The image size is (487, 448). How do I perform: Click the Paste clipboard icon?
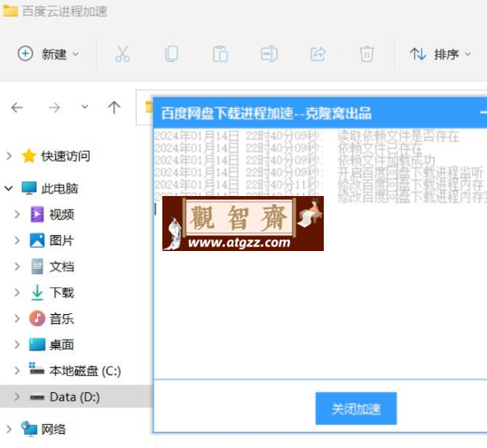[x=220, y=54]
